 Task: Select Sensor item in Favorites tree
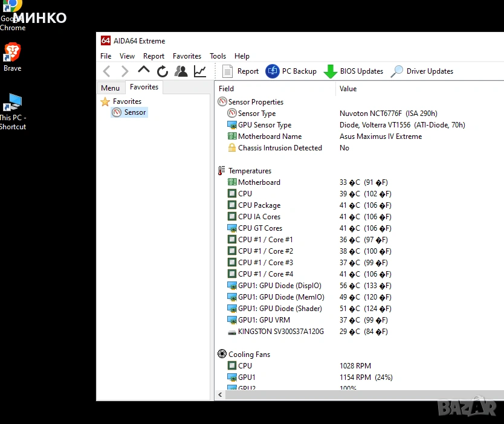(x=135, y=112)
